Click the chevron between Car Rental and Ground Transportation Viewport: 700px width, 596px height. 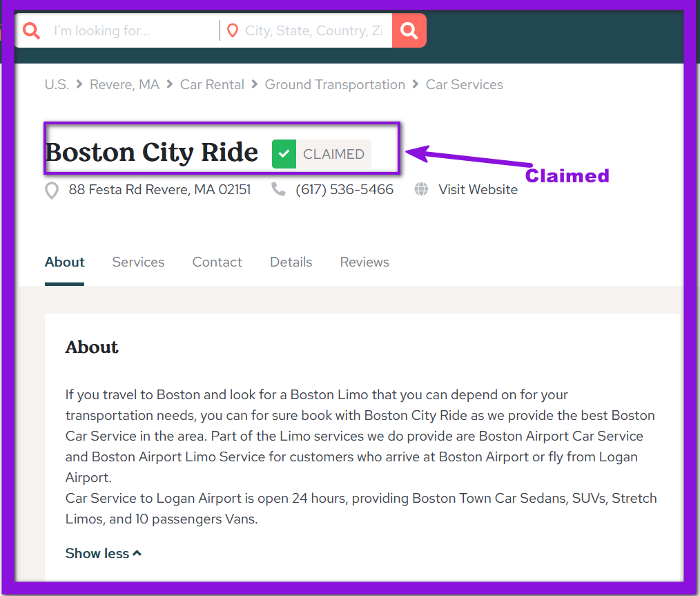tap(255, 84)
